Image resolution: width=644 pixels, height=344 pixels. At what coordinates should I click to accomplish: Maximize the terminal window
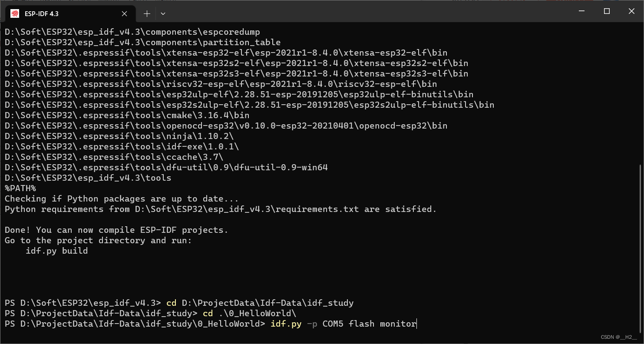[606, 11]
